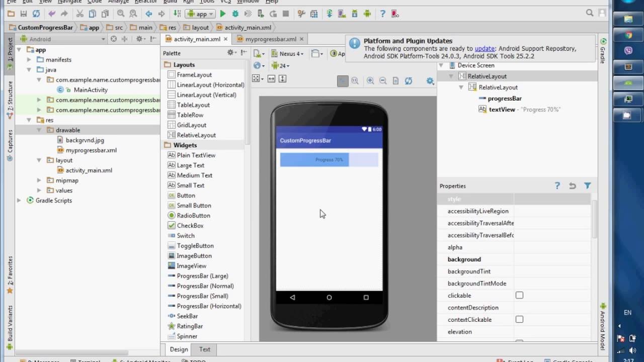Screen dimensions: 644x362
Task: Click the Cut scissors icon
Action: (x=80, y=14)
